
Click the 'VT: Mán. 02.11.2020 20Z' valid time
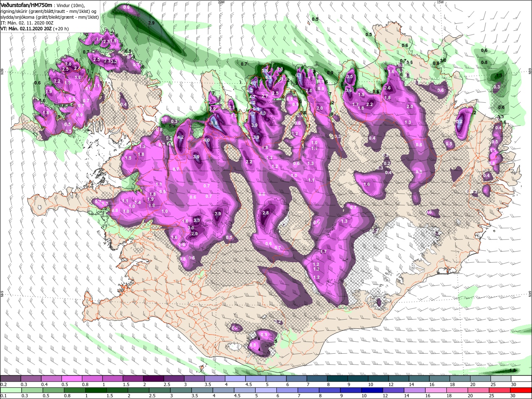coord(27,29)
